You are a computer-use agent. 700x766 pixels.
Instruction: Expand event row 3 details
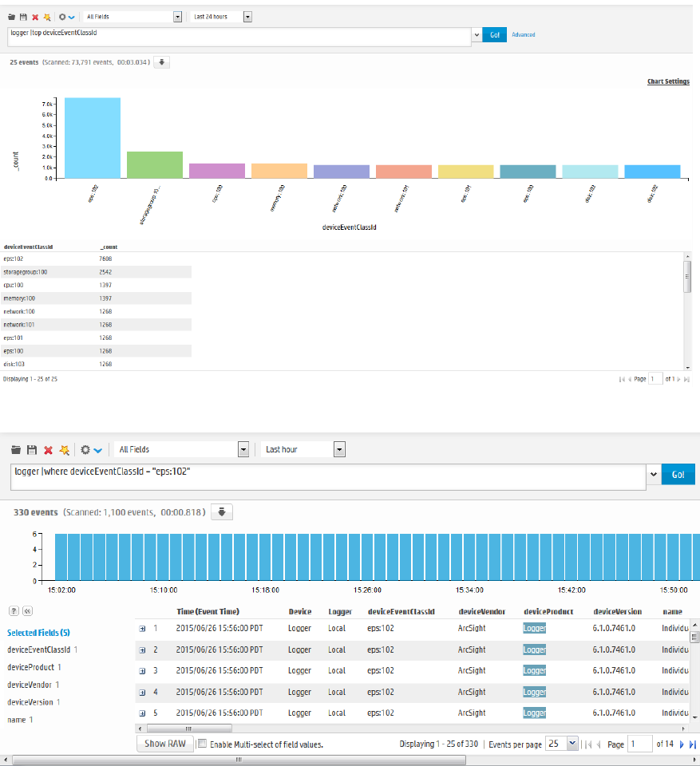click(142, 671)
